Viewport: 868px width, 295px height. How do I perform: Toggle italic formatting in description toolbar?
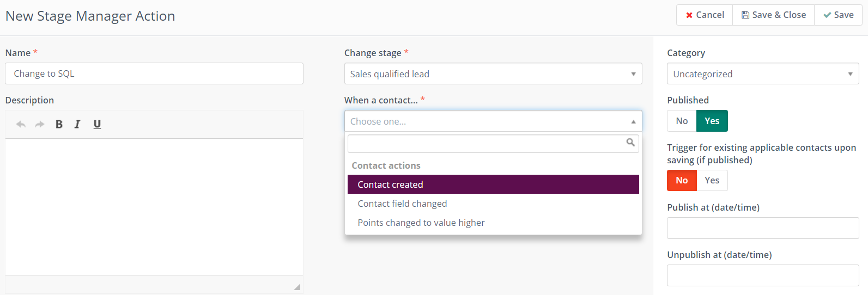77,124
